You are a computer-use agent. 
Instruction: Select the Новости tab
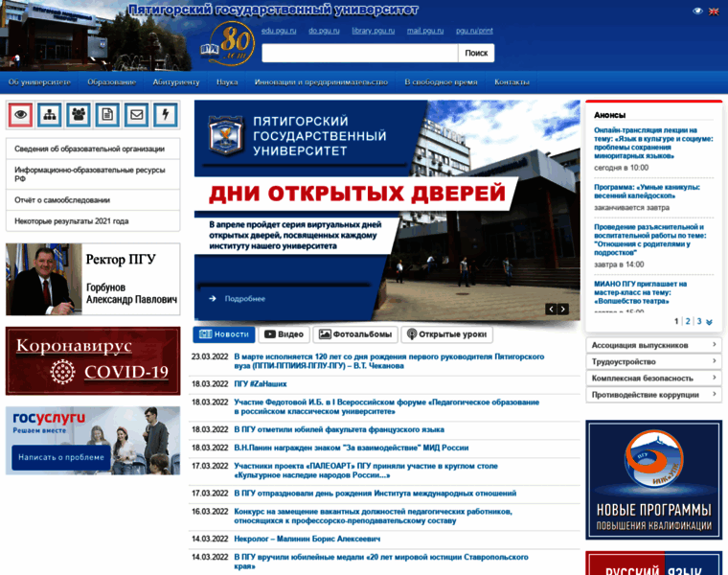[x=224, y=334]
